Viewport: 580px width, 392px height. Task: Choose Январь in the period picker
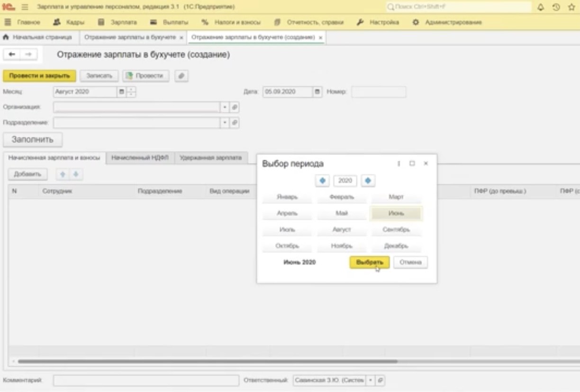[x=287, y=197]
